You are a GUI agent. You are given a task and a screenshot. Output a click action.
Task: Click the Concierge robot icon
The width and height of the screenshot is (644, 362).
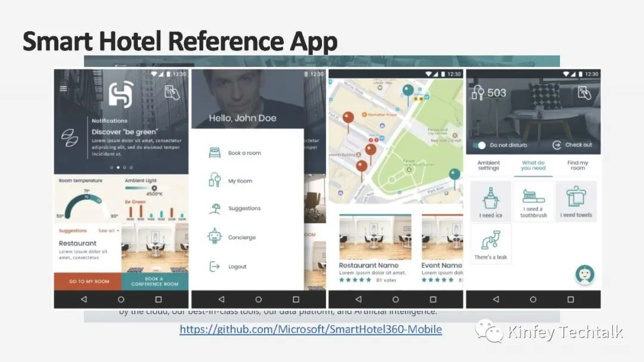pyautogui.click(x=215, y=236)
